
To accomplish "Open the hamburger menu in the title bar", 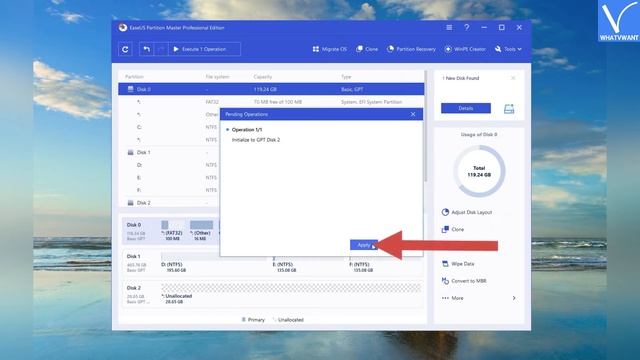I will [449, 27].
